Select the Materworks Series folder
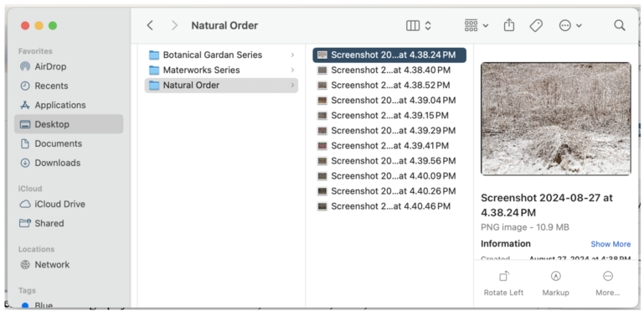This screenshot has width=644, height=312. (x=221, y=70)
